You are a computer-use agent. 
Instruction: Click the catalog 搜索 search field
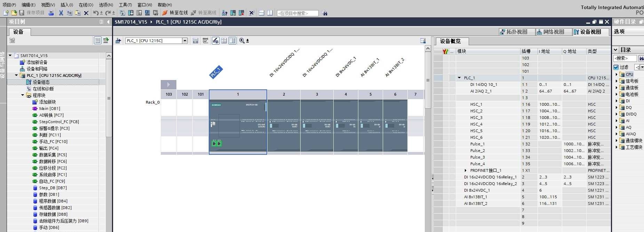click(625, 58)
